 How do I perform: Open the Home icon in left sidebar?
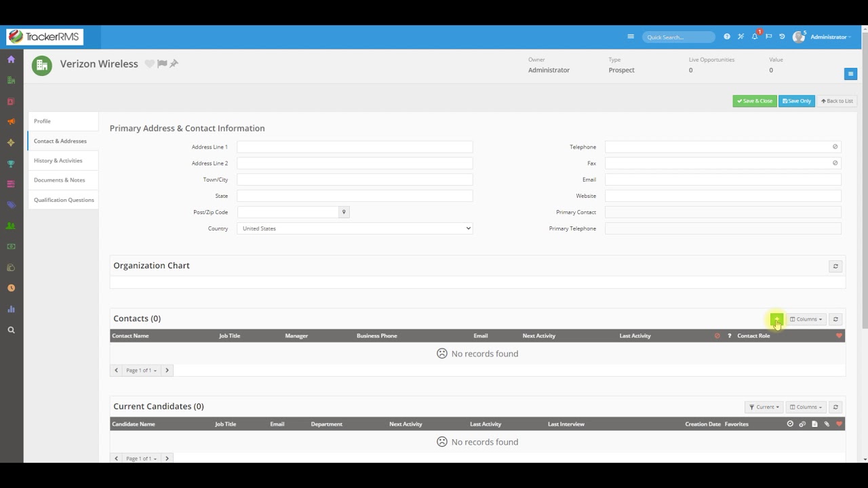(11, 59)
